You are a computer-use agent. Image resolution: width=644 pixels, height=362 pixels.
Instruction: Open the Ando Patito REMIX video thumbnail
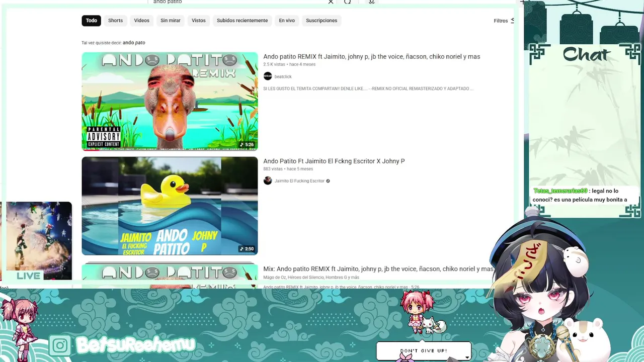coord(170,102)
